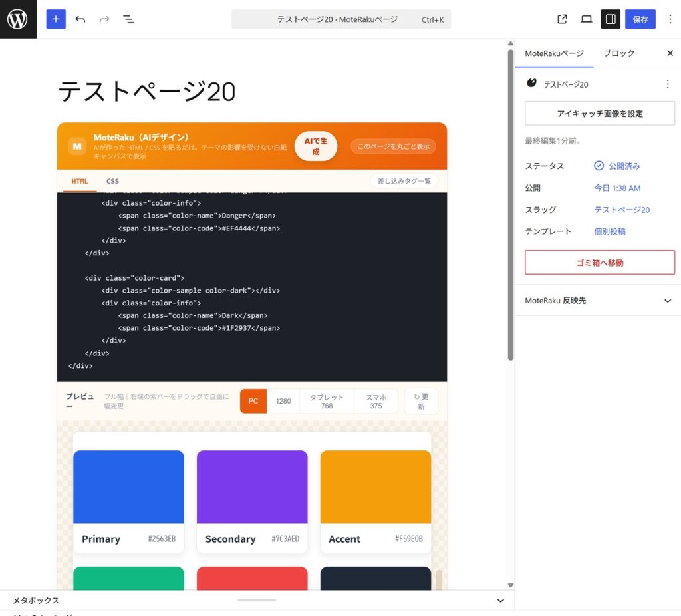
Task: Click the editor vertical scrollbar thumb
Action: point(510,204)
